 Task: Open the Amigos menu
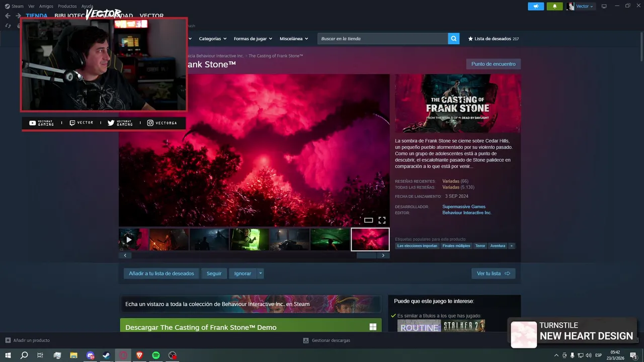point(46,6)
